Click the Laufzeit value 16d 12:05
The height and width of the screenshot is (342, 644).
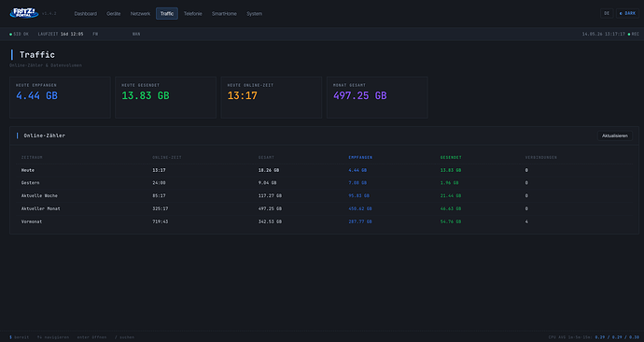click(72, 35)
